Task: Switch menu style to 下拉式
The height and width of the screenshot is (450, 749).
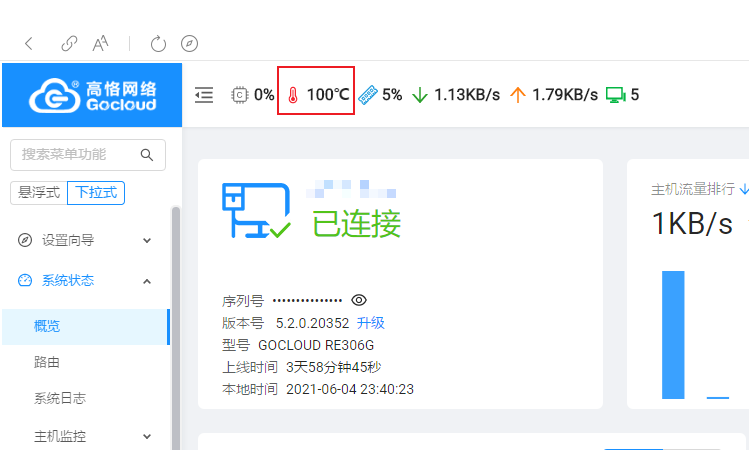Action: [96, 193]
